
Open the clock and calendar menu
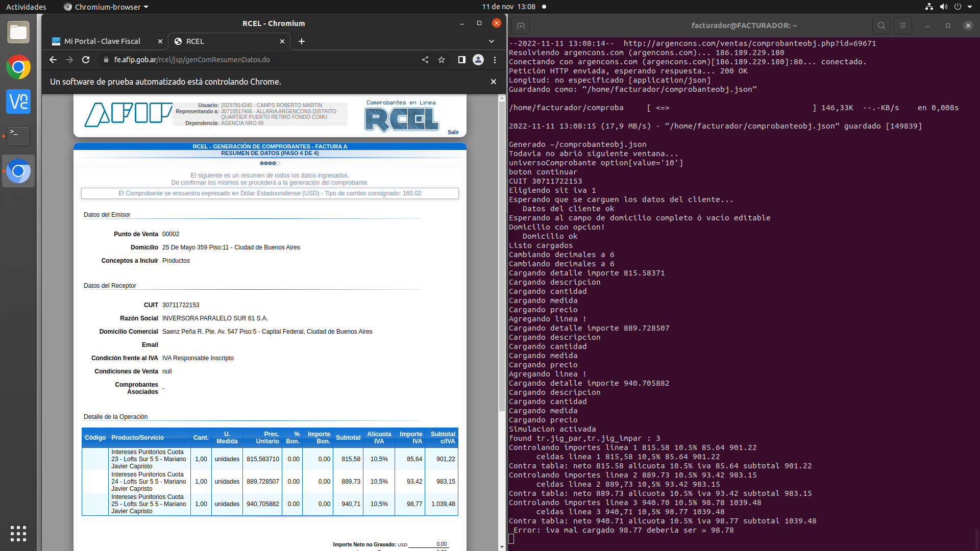click(x=508, y=7)
